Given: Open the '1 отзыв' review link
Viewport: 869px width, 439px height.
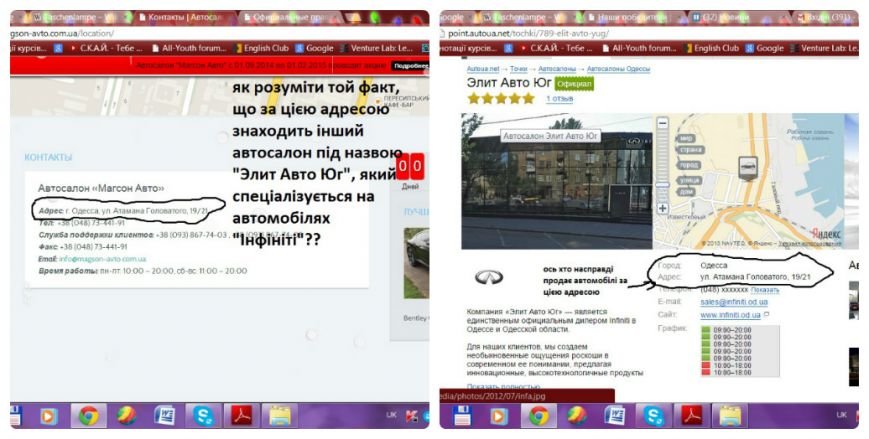Looking at the screenshot, I should pyautogui.click(x=560, y=99).
